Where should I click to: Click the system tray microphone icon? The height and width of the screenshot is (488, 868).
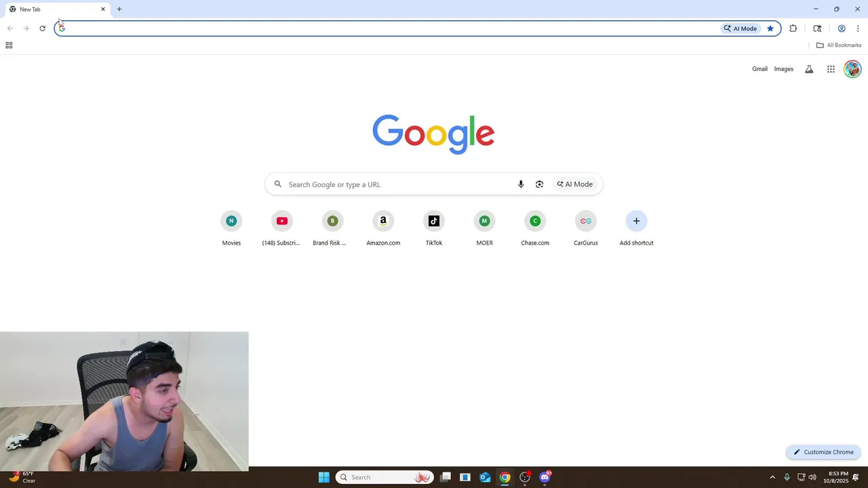(x=787, y=477)
